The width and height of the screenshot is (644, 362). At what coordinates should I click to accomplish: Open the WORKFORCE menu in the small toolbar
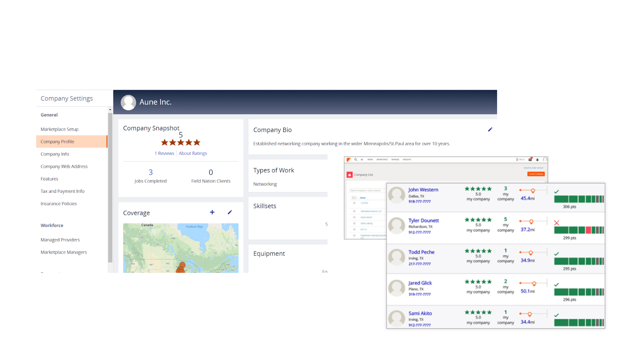pos(382,160)
